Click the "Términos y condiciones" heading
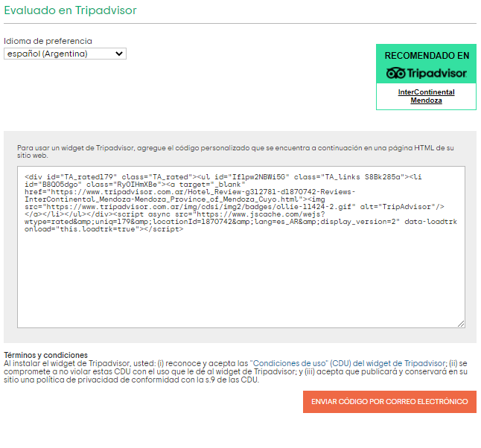481x448 pixels. [x=45, y=355]
